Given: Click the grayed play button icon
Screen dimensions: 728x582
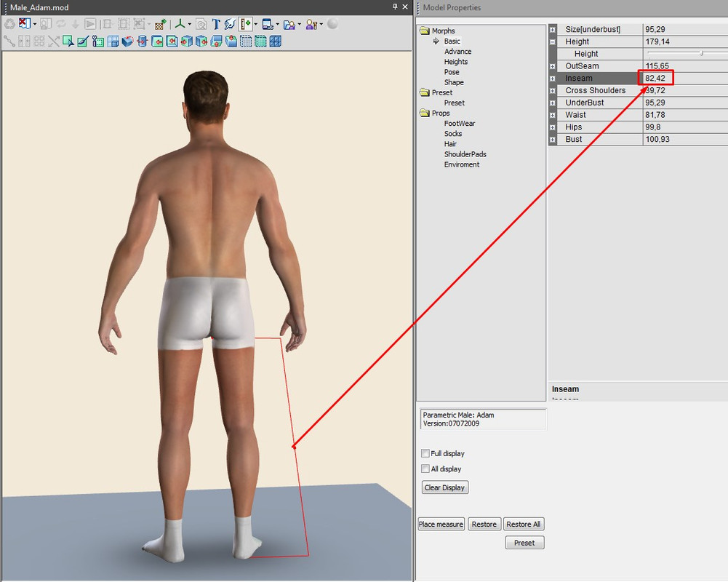Looking at the screenshot, I should pyautogui.click(x=90, y=24).
